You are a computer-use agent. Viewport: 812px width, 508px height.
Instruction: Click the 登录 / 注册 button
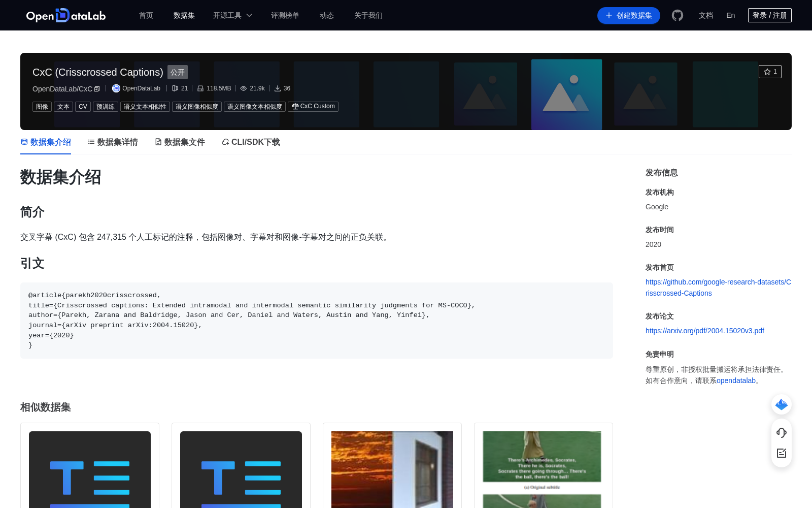pos(770,15)
